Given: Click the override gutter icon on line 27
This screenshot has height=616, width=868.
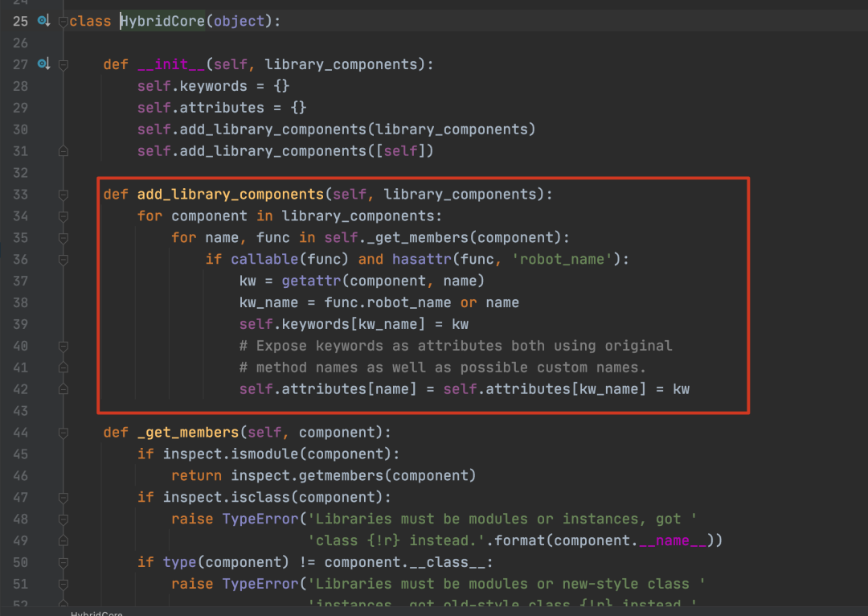Looking at the screenshot, I should 43,64.
